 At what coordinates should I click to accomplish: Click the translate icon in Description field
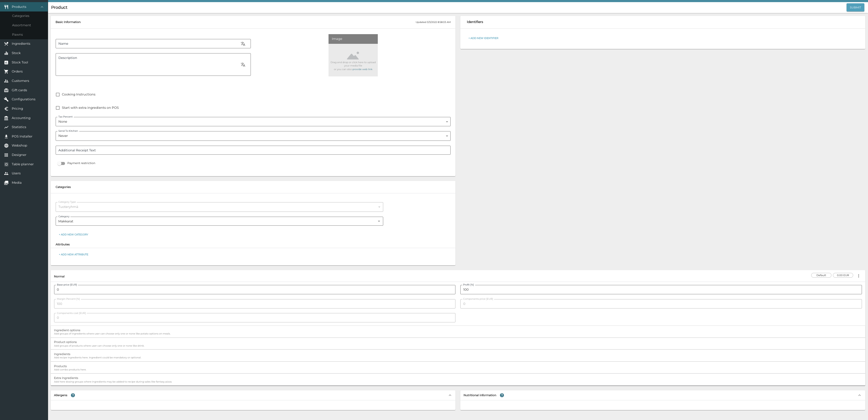click(x=243, y=65)
